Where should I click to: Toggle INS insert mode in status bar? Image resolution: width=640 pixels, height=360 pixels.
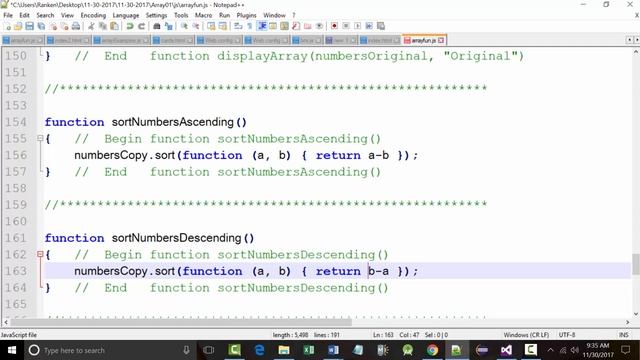(x=623, y=335)
